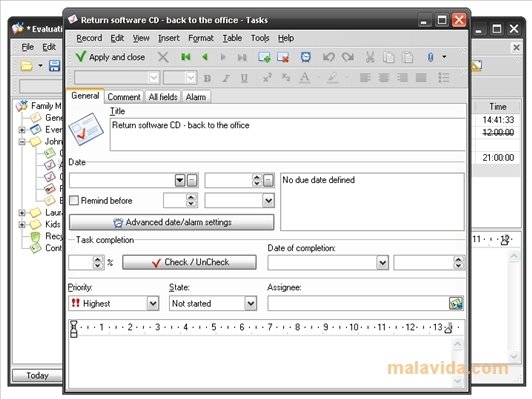Open the Table menu
532x399 pixels.
(232, 38)
